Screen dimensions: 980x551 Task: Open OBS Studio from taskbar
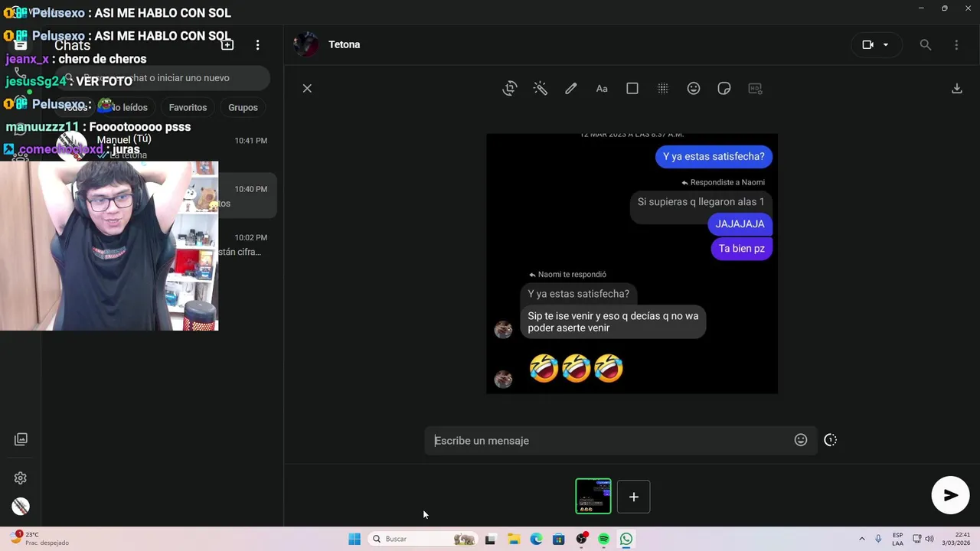coord(582,539)
